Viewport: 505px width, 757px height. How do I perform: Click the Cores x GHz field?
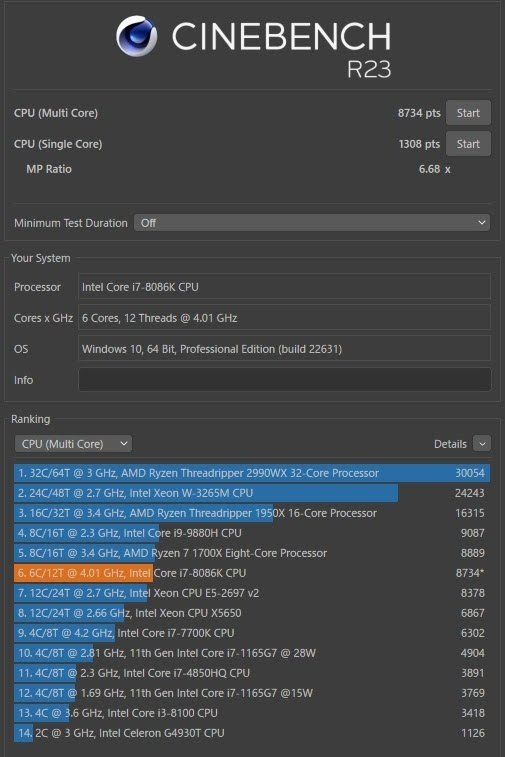pos(284,318)
